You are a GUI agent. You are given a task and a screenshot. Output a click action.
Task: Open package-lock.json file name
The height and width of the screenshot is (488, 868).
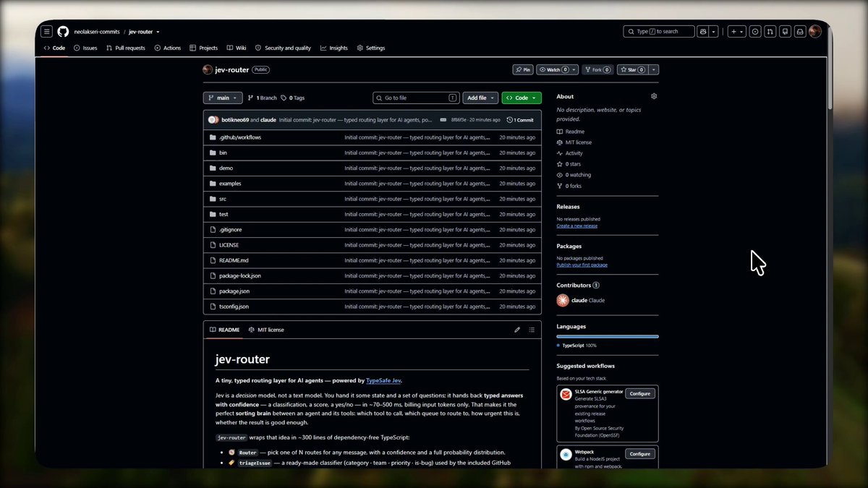click(x=240, y=275)
